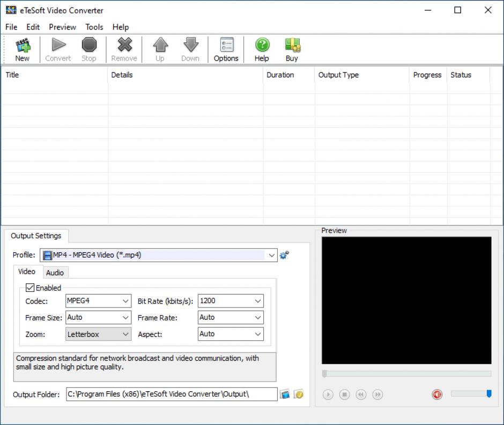The width and height of the screenshot is (504, 425).
Task: Click the preview seek slider
Action: click(x=406, y=373)
